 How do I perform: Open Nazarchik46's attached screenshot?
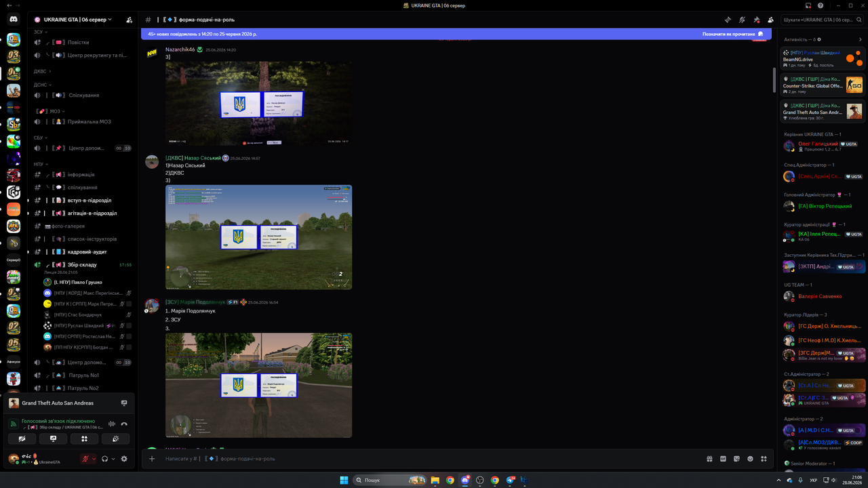(258, 103)
